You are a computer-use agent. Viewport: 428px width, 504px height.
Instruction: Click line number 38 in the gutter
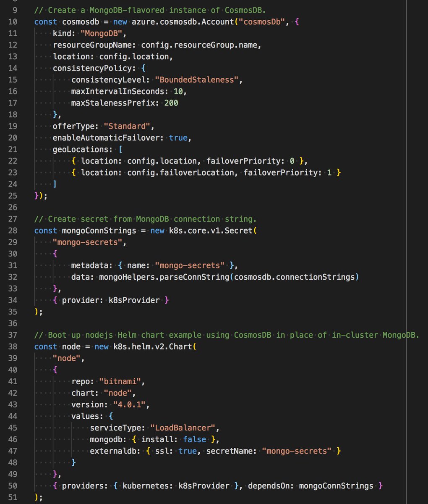13,347
